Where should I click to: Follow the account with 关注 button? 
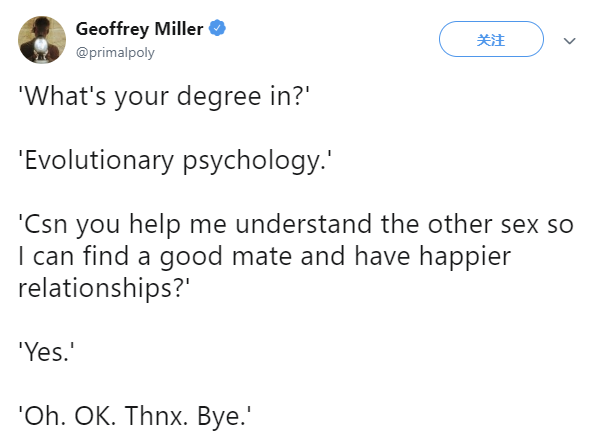[491, 39]
